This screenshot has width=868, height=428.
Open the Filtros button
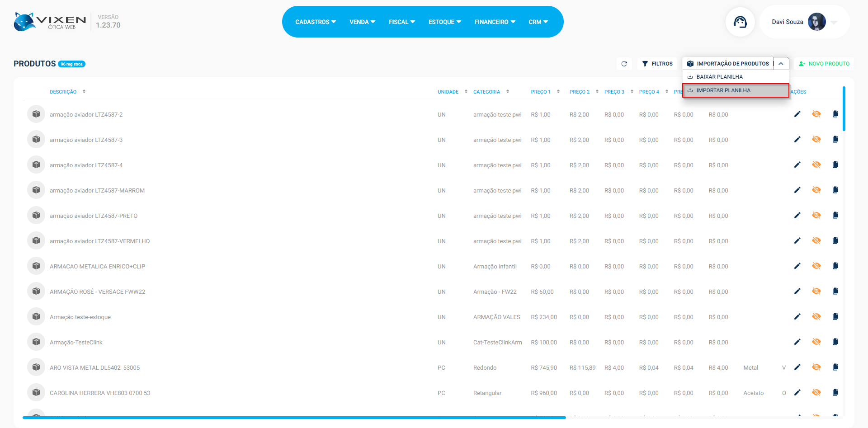(x=657, y=64)
